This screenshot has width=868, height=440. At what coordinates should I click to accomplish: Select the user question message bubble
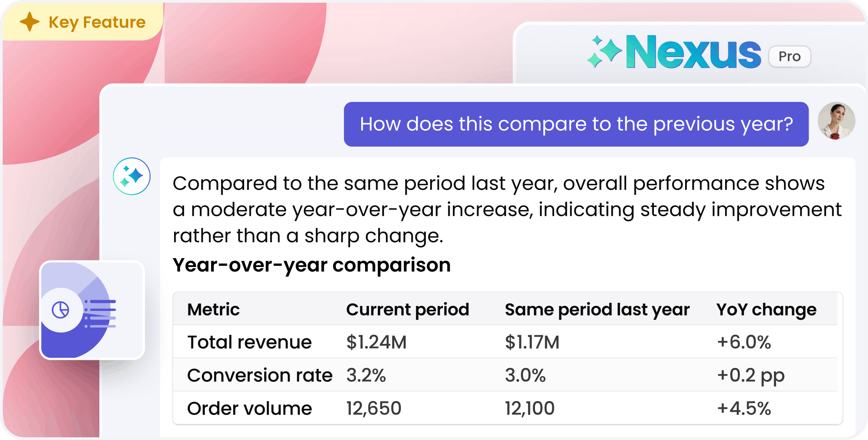[x=576, y=124]
